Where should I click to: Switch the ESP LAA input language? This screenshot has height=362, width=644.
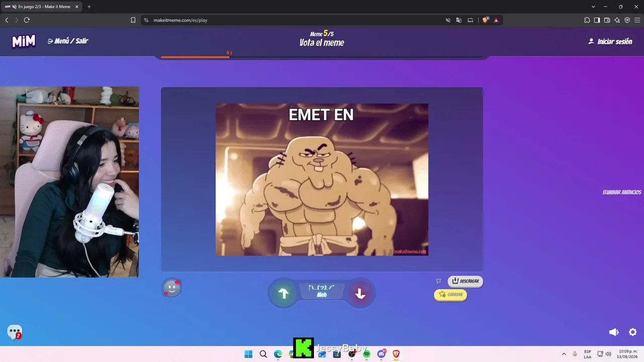pyautogui.click(x=588, y=354)
